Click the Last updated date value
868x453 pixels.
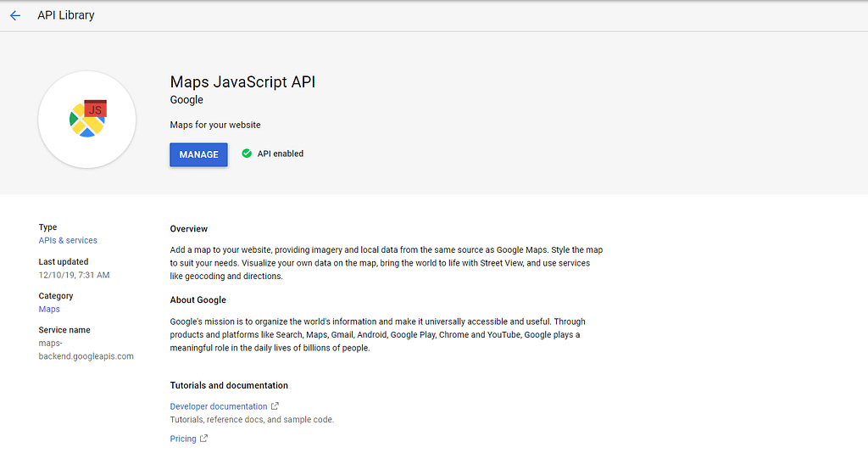[x=74, y=275]
